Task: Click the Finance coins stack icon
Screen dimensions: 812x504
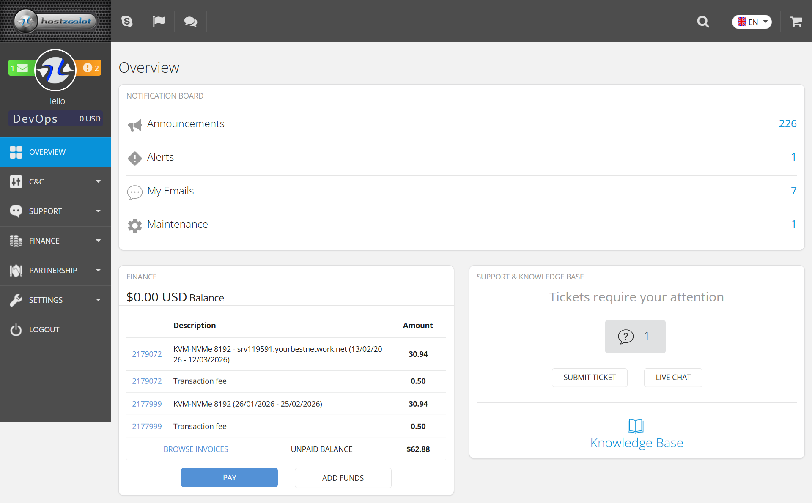Action: tap(16, 241)
